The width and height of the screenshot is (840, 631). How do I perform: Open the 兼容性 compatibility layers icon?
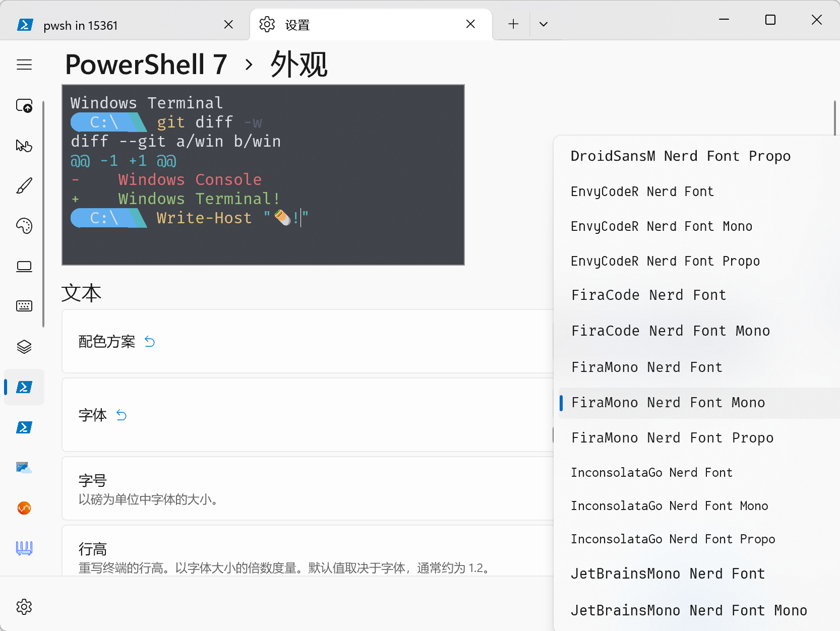tap(24, 346)
